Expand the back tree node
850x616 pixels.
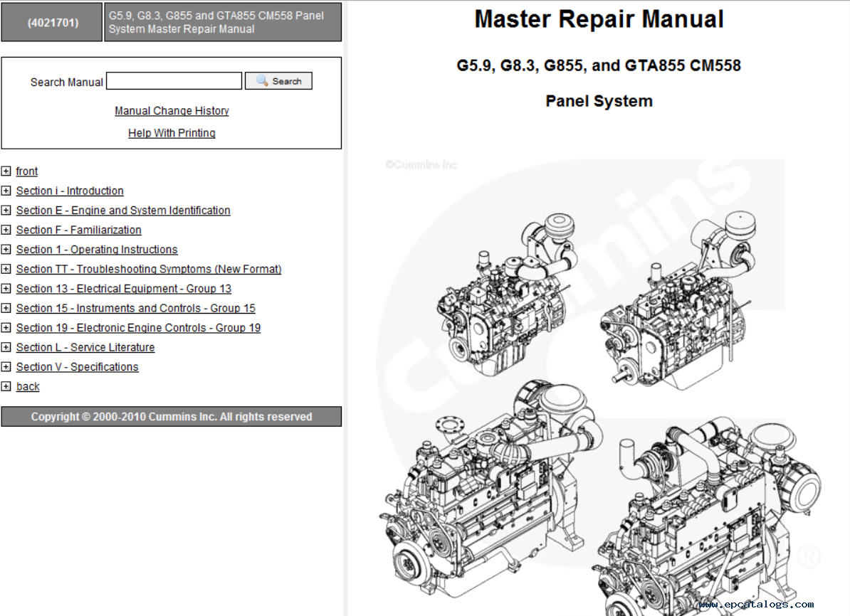[6, 386]
